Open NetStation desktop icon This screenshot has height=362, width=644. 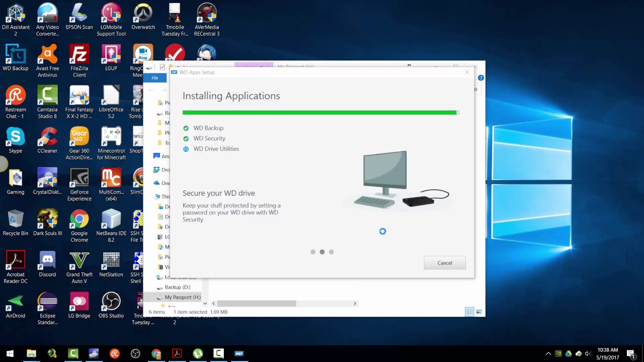tap(111, 264)
